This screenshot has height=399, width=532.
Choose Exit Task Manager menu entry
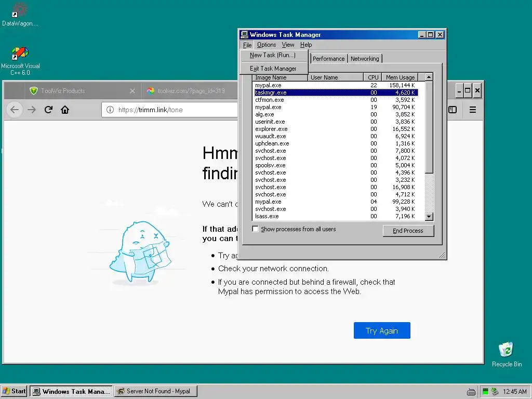[x=274, y=69]
